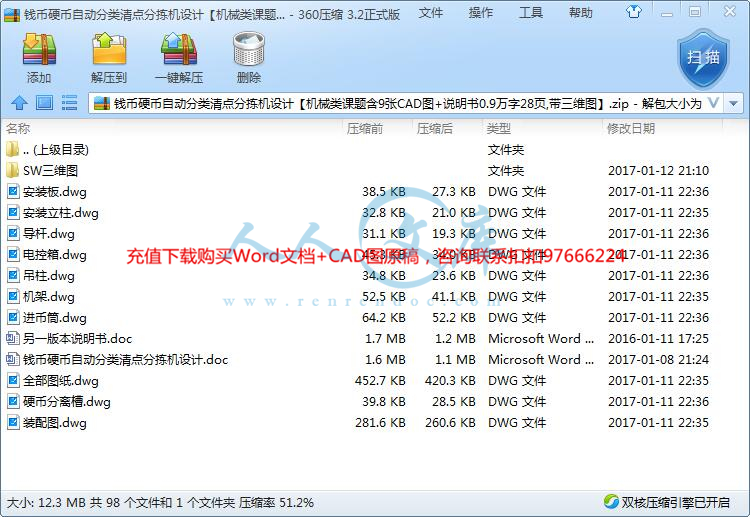
Task: Click the 1.7 MB size value
Action: (x=385, y=339)
